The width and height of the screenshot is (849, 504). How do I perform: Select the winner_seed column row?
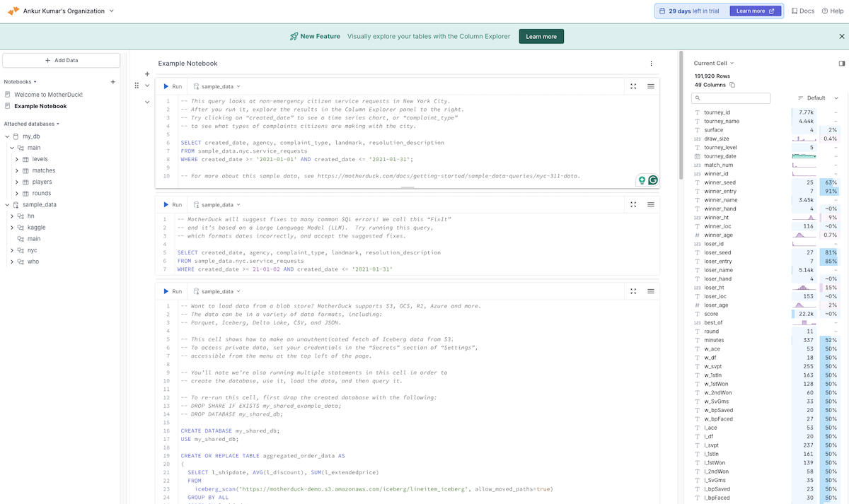tap(766, 182)
